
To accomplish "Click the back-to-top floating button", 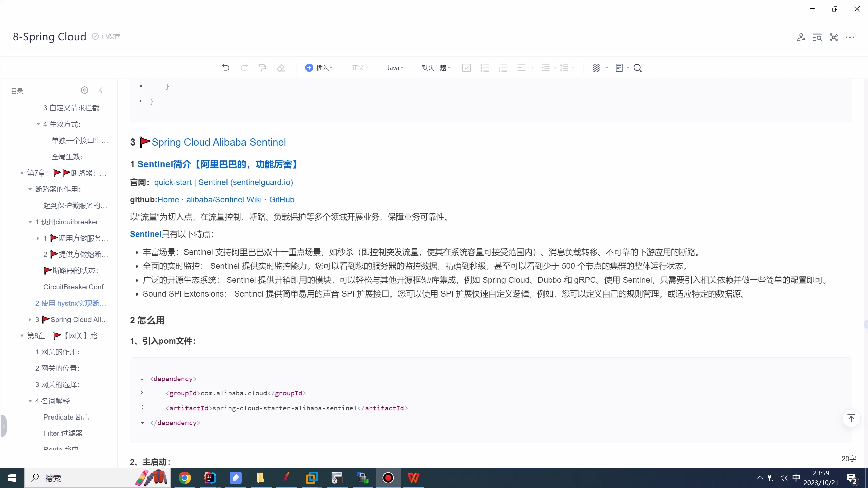I will pos(851,419).
